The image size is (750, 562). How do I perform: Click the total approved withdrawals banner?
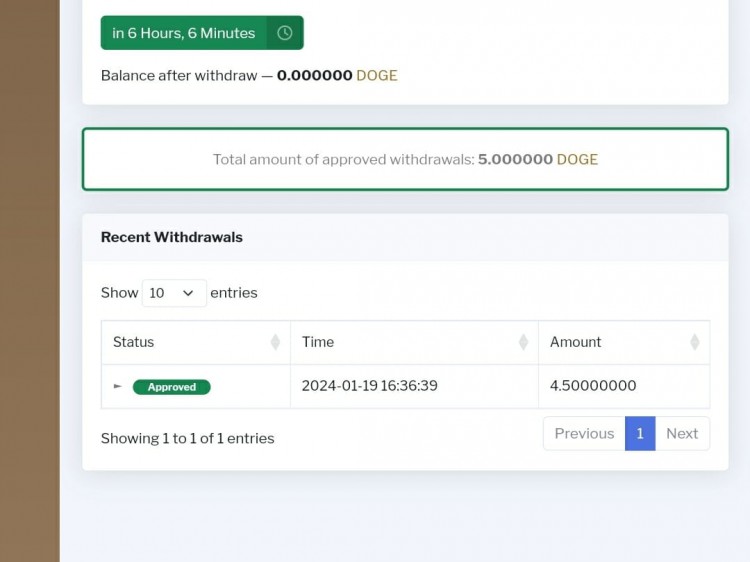point(405,159)
